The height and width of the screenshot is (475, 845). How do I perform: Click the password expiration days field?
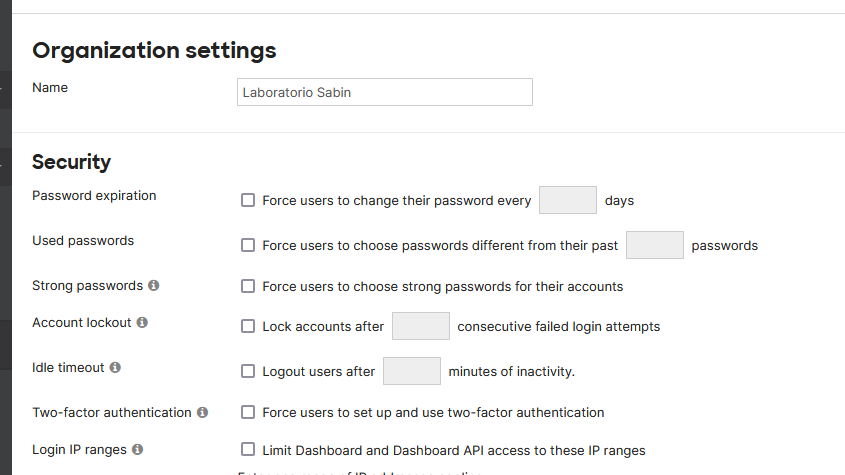[x=567, y=200]
